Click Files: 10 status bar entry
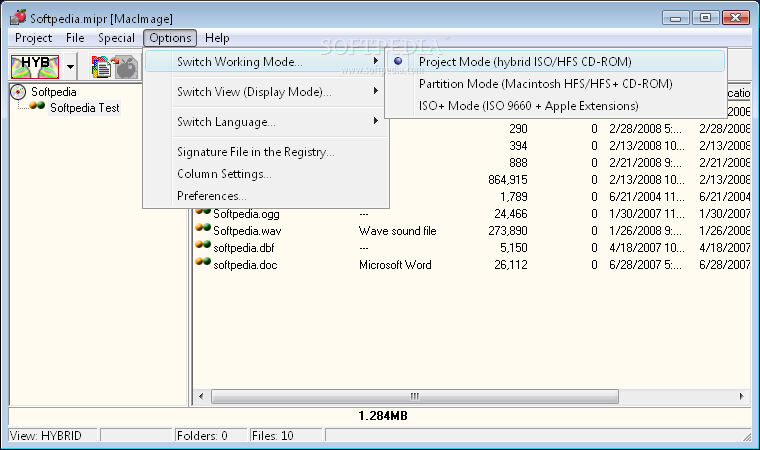This screenshot has height=450, width=760. [286, 435]
